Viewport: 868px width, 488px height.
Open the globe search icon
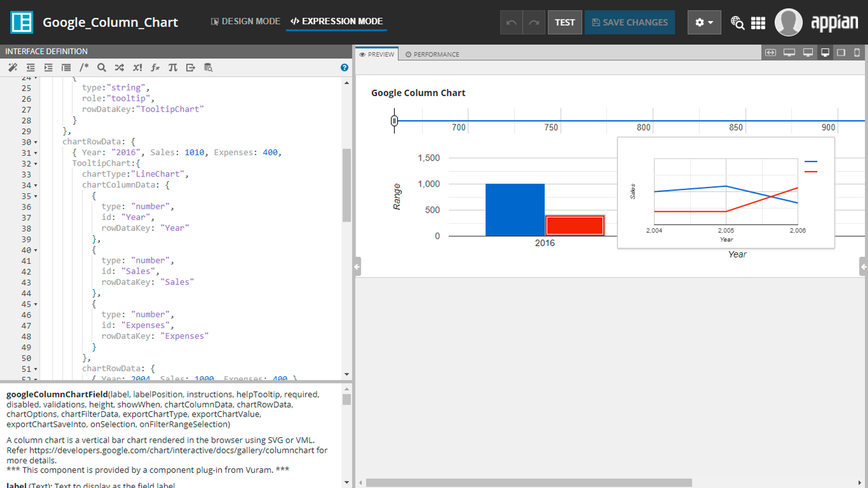737,23
